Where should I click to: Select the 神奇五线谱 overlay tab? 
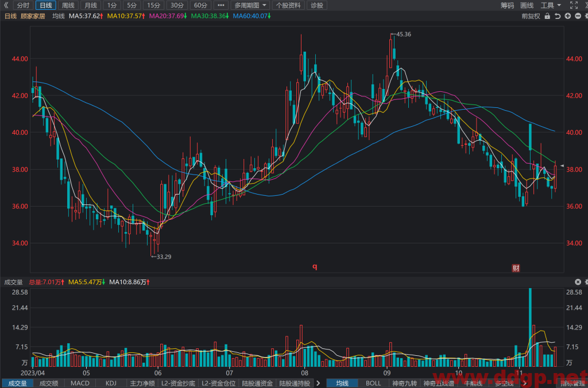pos(439,383)
